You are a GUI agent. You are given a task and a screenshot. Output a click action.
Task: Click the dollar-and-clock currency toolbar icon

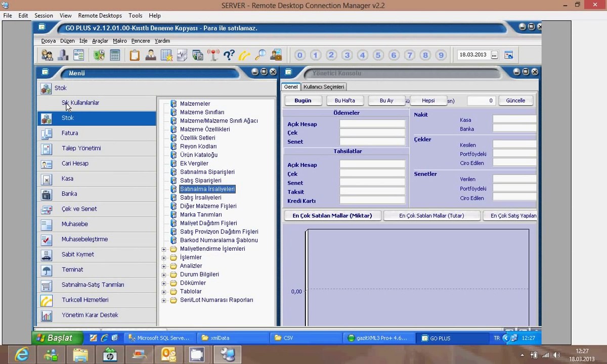pos(99,55)
